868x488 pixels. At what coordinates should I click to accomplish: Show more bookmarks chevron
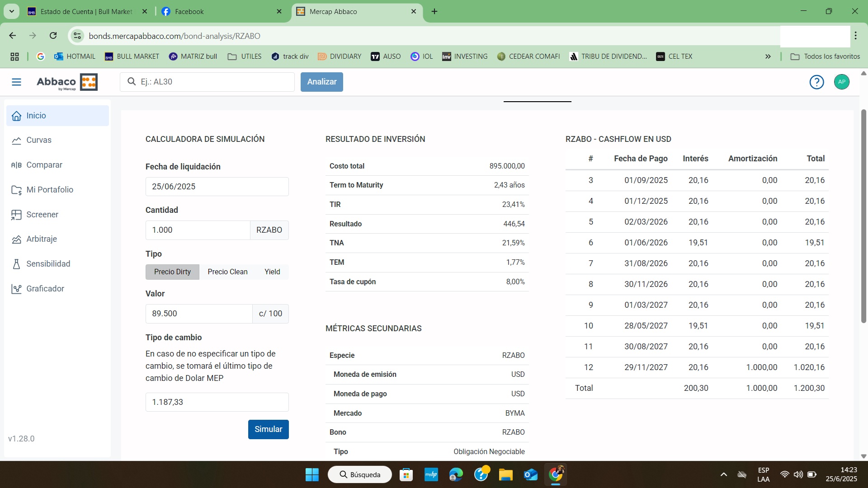pyautogui.click(x=768, y=56)
